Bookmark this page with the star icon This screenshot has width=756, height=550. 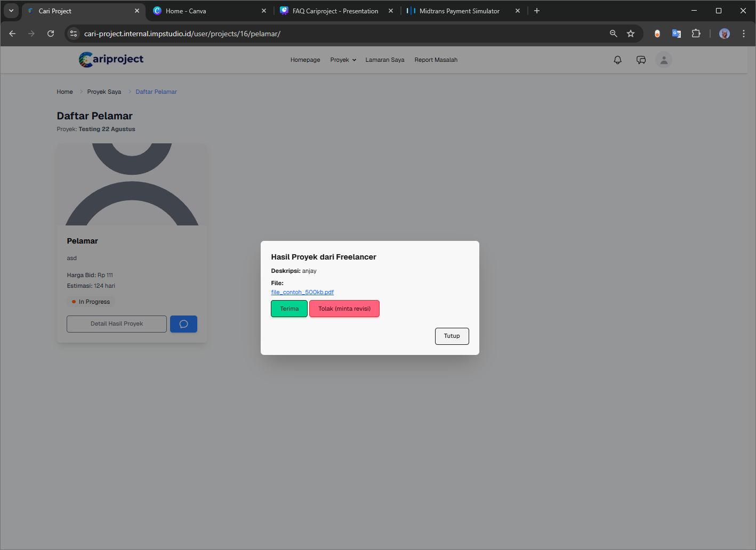point(631,34)
